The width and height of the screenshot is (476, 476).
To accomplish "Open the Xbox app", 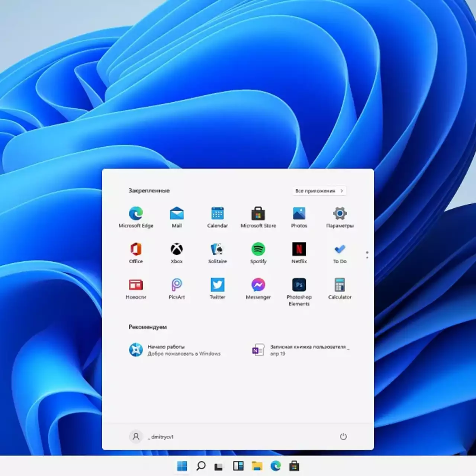I will click(177, 253).
